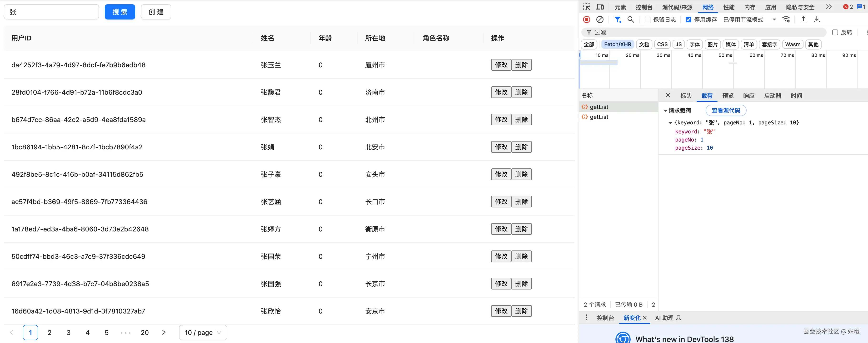
Task: Switch to the 控制台 DevTools tab
Action: pyautogui.click(x=644, y=7)
